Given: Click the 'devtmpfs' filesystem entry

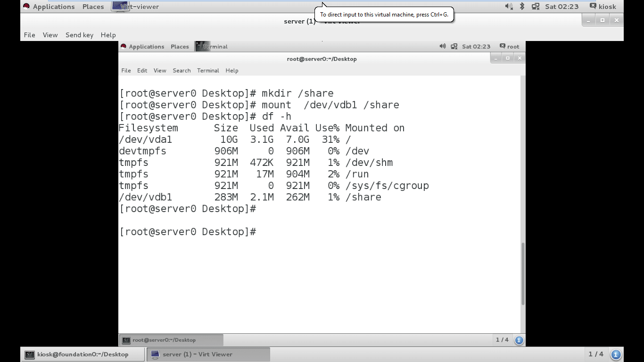Looking at the screenshot, I should point(142,151).
